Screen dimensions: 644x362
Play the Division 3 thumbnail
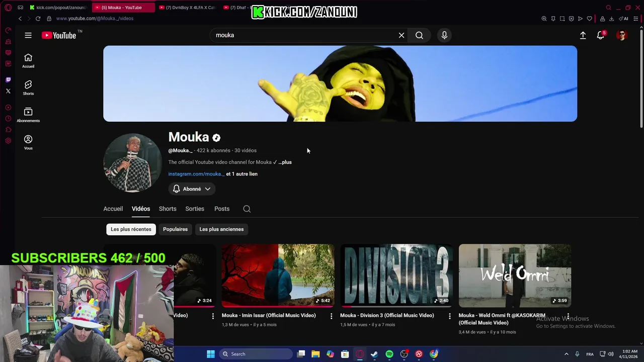pyautogui.click(x=396, y=276)
